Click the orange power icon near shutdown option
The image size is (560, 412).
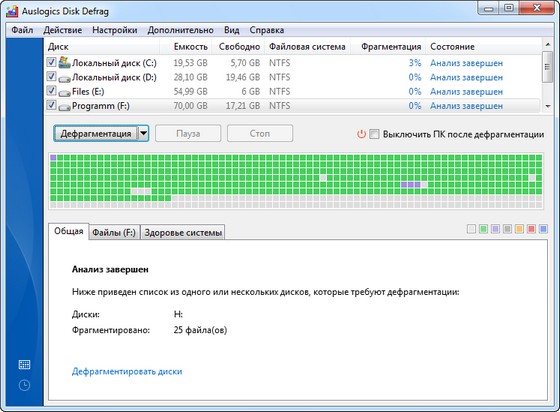(361, 134)
